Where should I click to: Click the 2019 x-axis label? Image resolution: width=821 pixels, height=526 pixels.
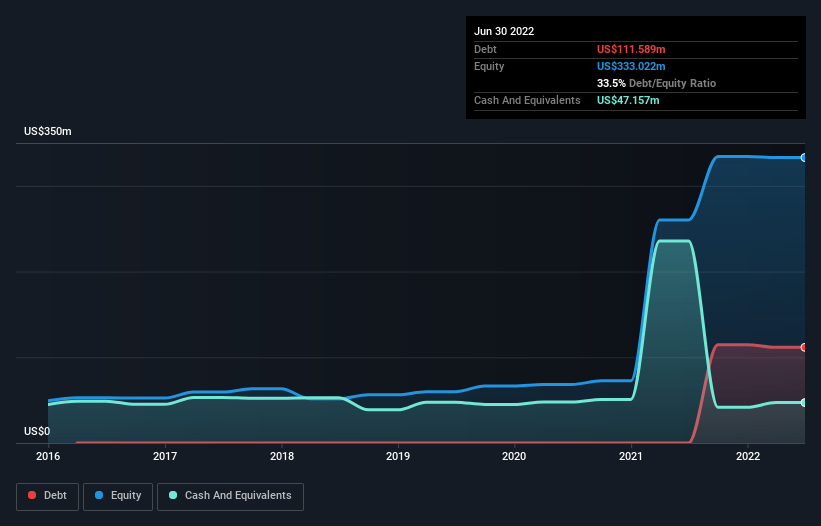click(398, 456)
